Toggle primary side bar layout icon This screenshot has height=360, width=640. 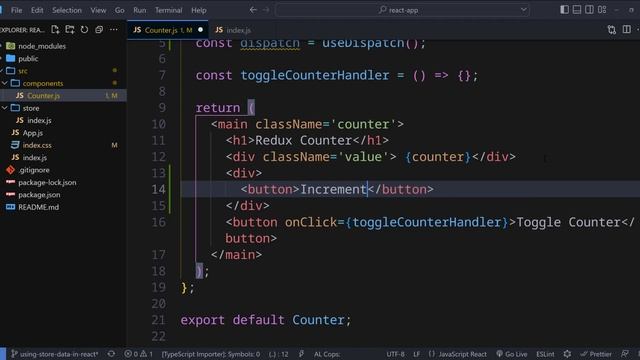click(564, 9)
